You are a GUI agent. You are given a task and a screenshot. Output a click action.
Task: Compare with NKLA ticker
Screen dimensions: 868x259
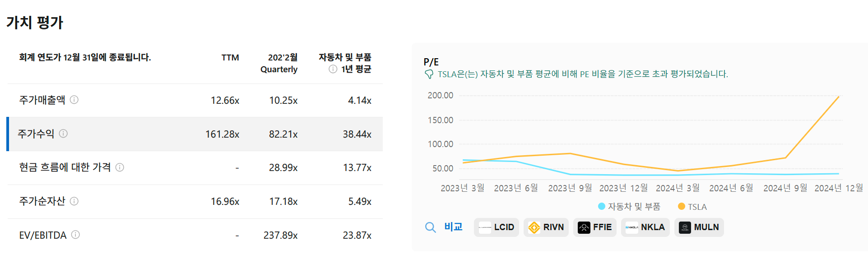(645, 227)
